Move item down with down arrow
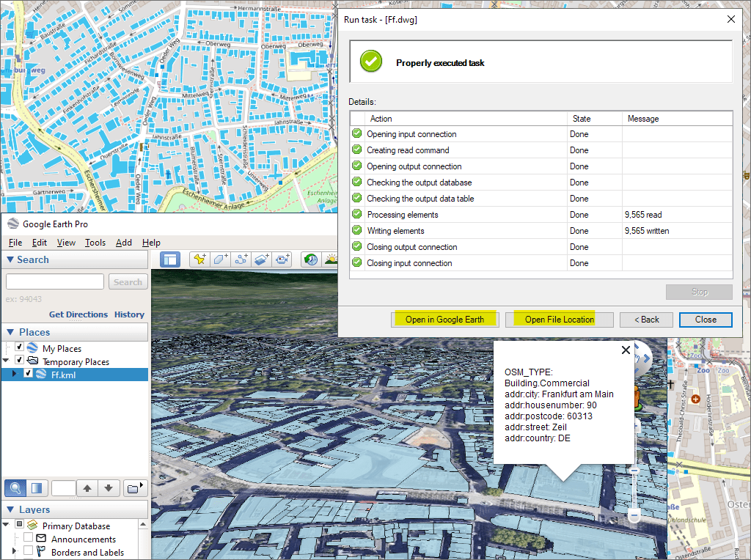The width and height of the screenshot is (751, 560). 109,488
